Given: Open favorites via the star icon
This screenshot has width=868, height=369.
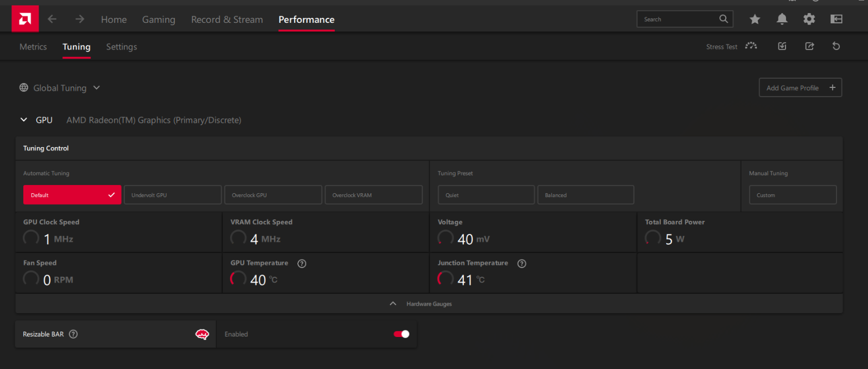Looking at the screenshot, I should [x=755, y=19].
